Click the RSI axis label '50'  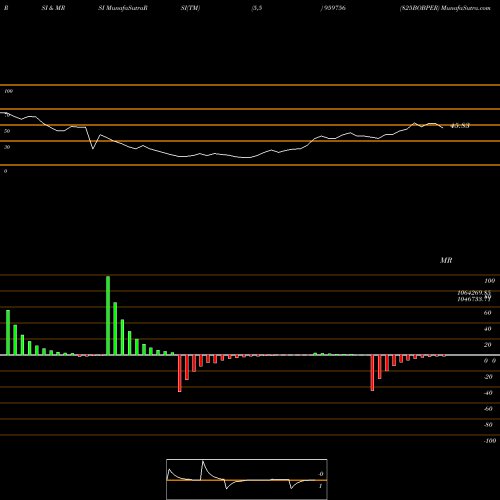click(x=7, y=131)
